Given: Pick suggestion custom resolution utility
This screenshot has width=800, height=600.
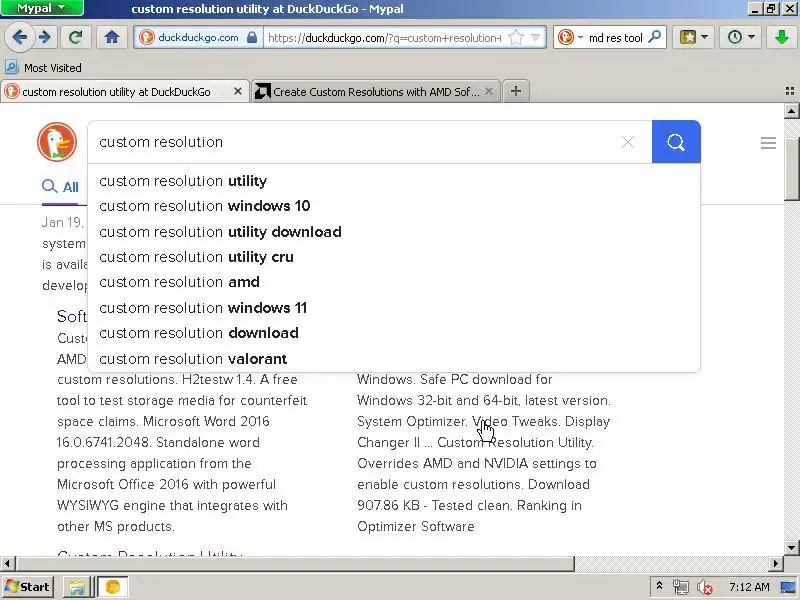Looking at the screenshot, I should point(394,181).
